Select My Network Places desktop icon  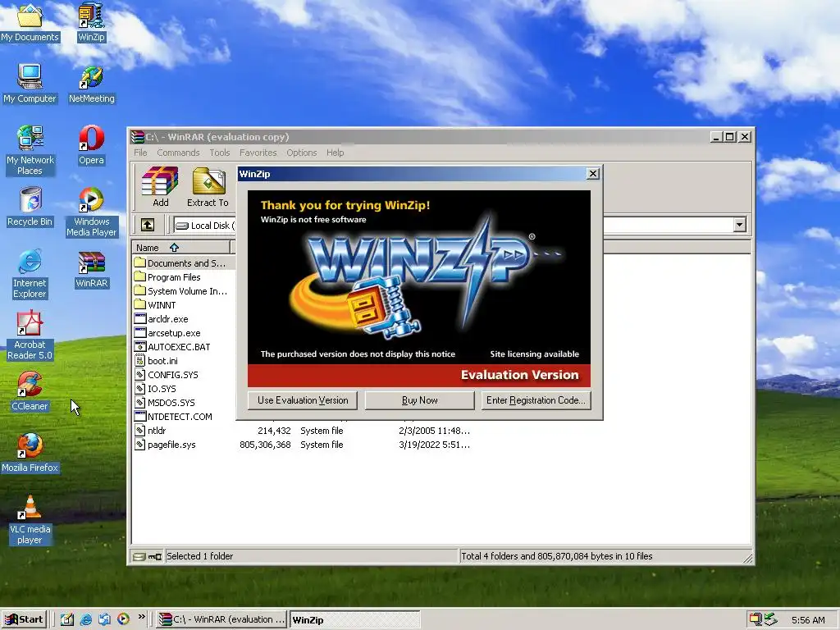30,150
